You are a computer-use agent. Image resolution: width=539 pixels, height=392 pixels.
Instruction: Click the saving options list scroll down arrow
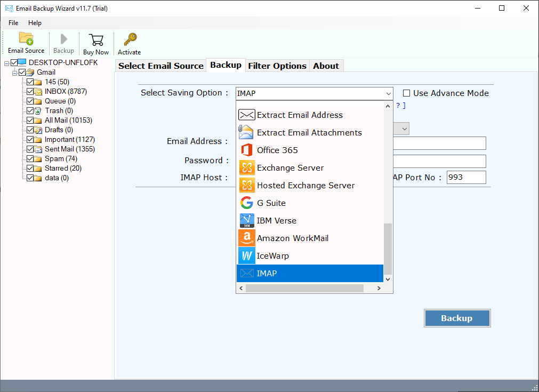click(388, 279)
